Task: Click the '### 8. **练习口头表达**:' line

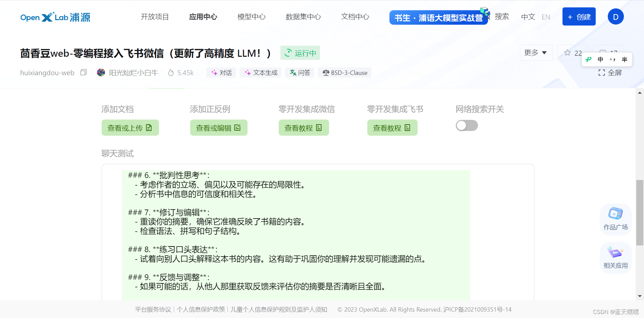Action: click(173, 249)
